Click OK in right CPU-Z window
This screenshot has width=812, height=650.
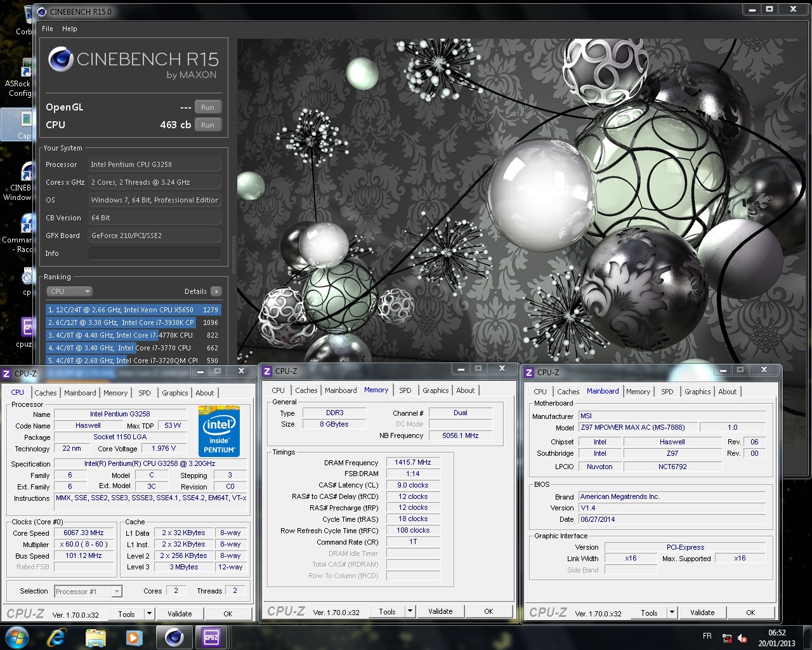(750, 613)
